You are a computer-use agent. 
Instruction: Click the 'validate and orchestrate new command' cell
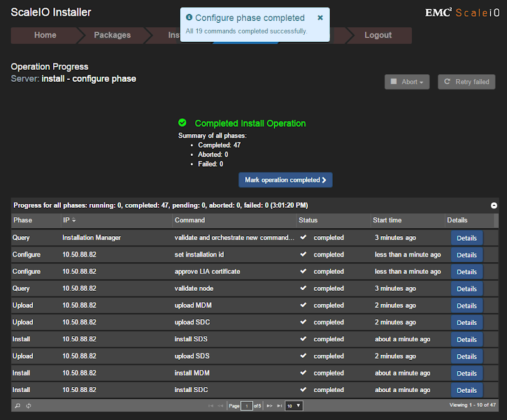tap(234, 238)
